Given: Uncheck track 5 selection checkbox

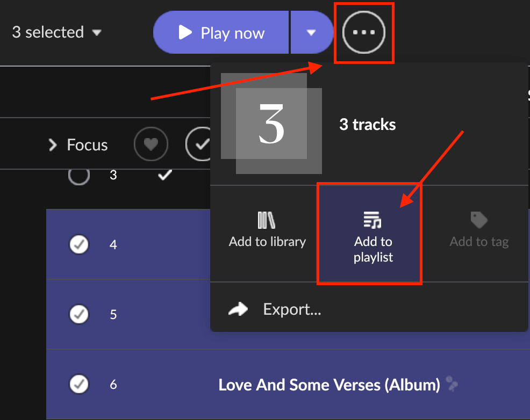Looking at the screenshot, I should (x=79, y=314).
